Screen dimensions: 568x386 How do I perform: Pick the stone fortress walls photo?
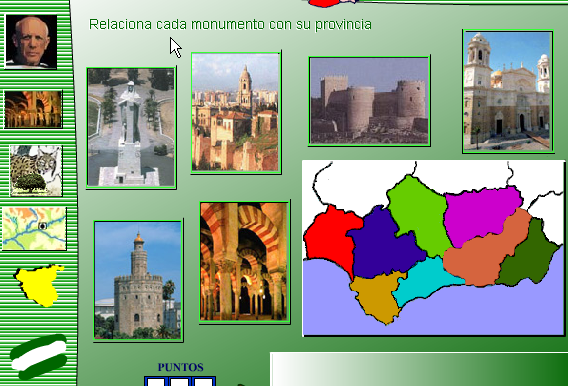pos(369,101)
